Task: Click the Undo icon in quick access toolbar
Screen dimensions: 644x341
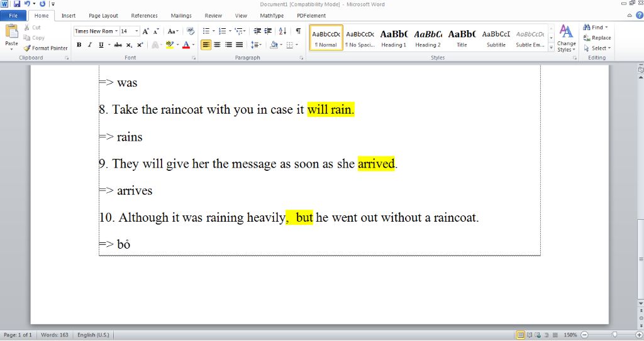Action: (x=27, y=4)
